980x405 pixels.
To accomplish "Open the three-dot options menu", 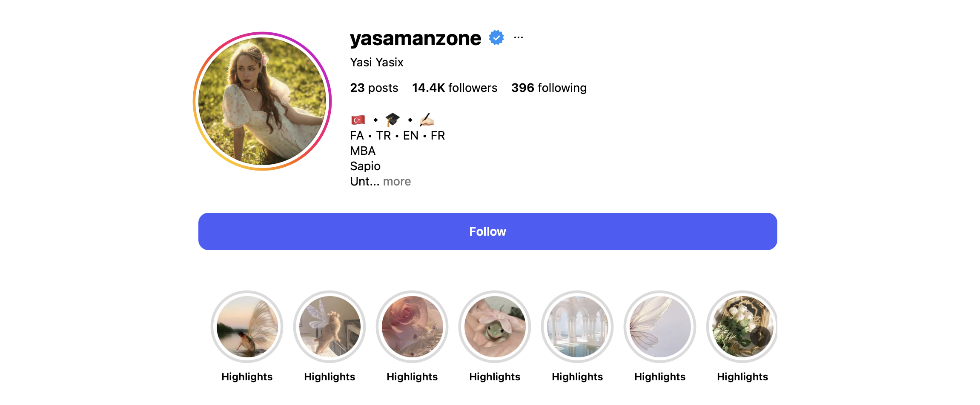I will click(x=518, y=37).
